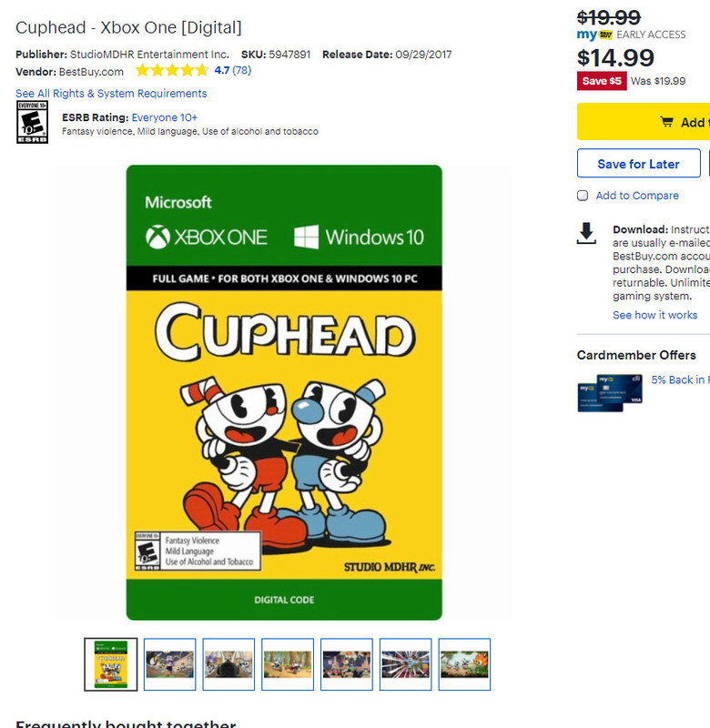710x728 pixels.
Task: Click the Save for Later button
Action: tap(638, 164)
